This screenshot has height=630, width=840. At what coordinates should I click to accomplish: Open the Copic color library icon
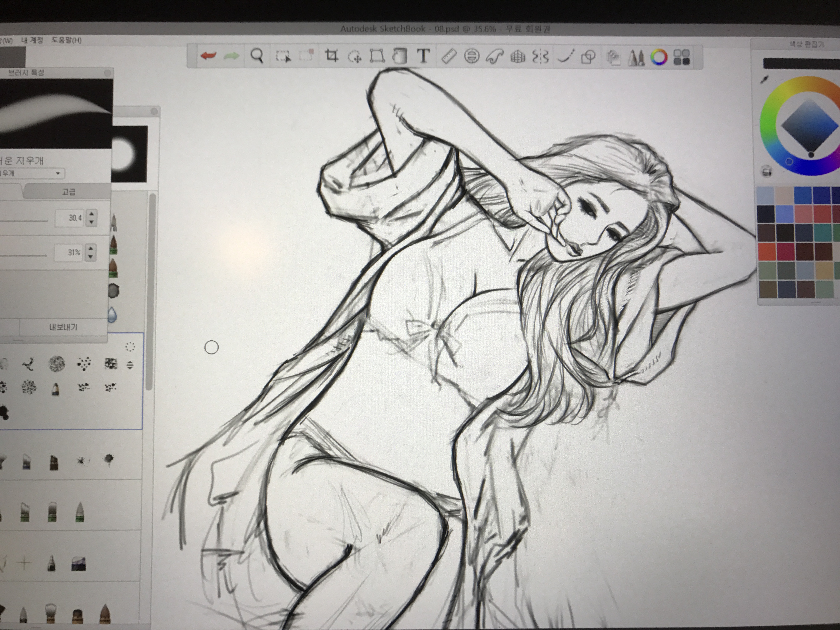click(681, 58)
